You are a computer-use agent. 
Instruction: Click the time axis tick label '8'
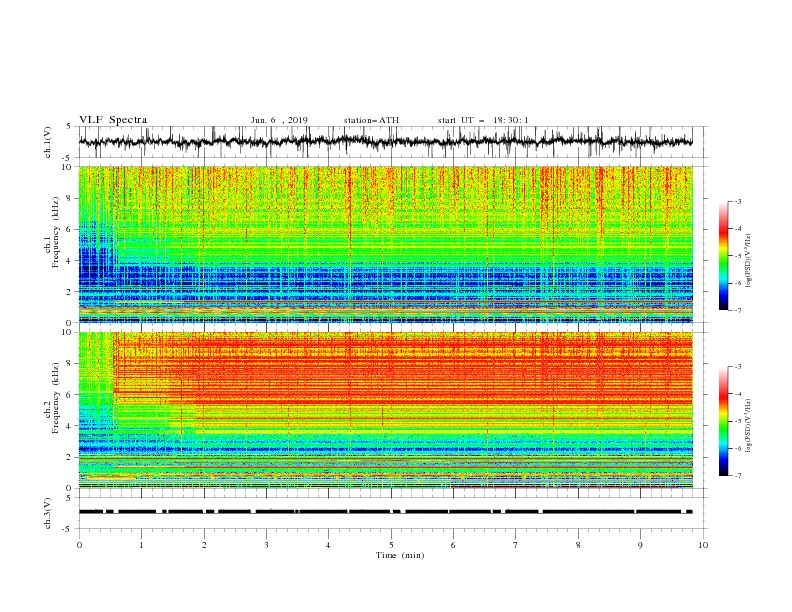click(x=578, y=545)
